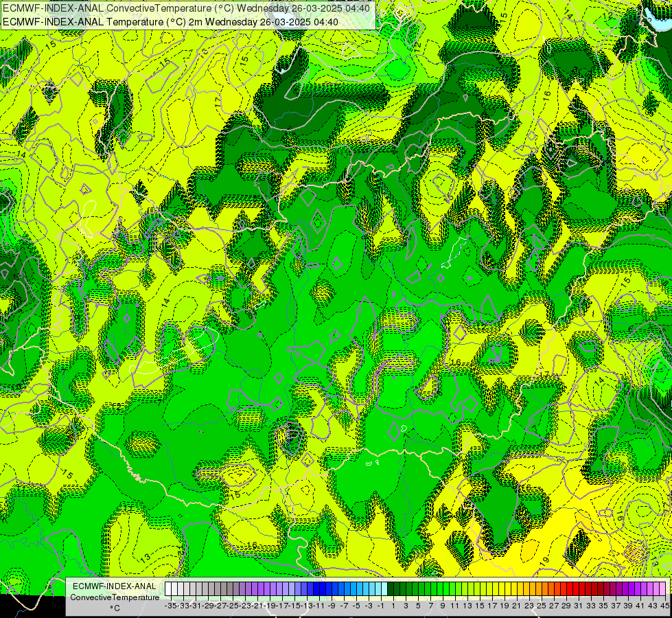Pick the first dark green legend swatch
The height and width of the screenshot is (618, 672).
point(391,589)
